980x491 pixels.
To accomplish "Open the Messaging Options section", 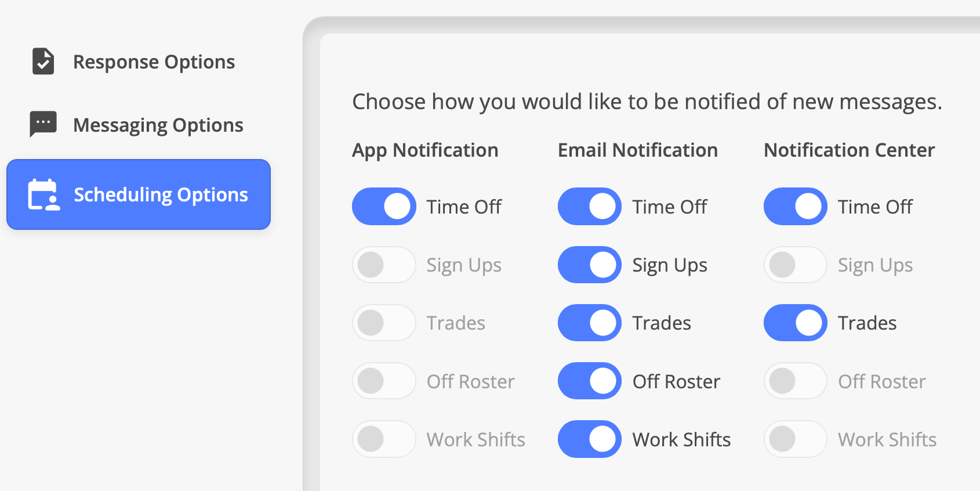I will pos(158,125).
